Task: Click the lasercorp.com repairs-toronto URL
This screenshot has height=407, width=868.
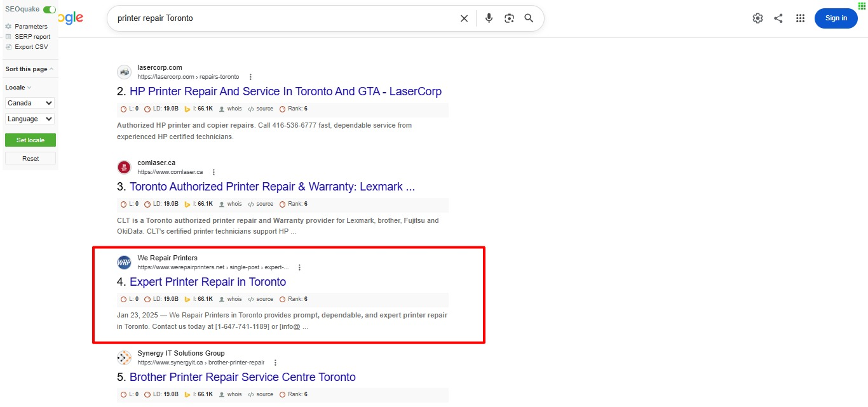Action: pyautogui.click(x=188, y=77)
